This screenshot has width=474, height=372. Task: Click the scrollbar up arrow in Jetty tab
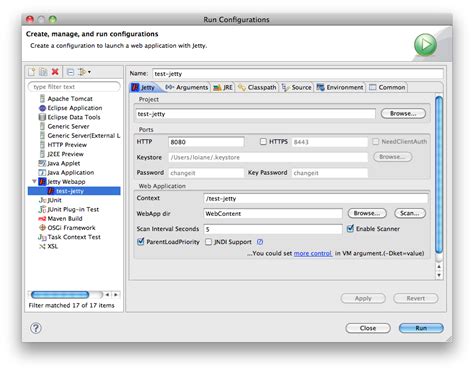click(439, 267)
